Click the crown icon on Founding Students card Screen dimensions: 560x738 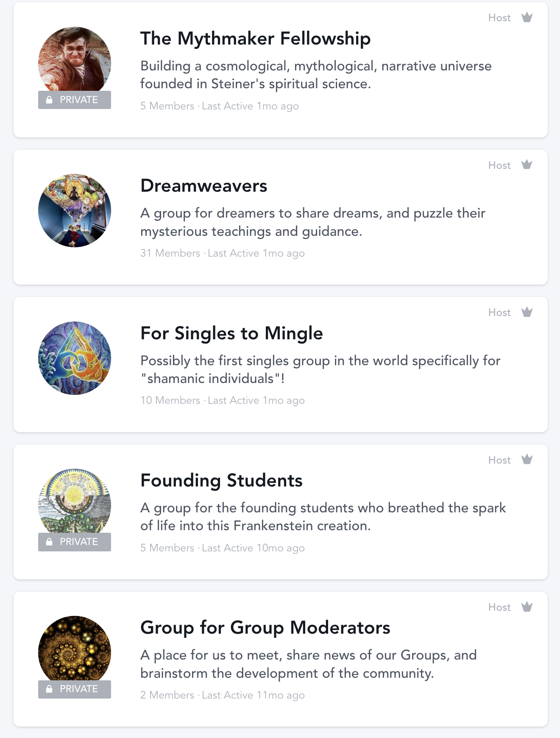[527, 459]
